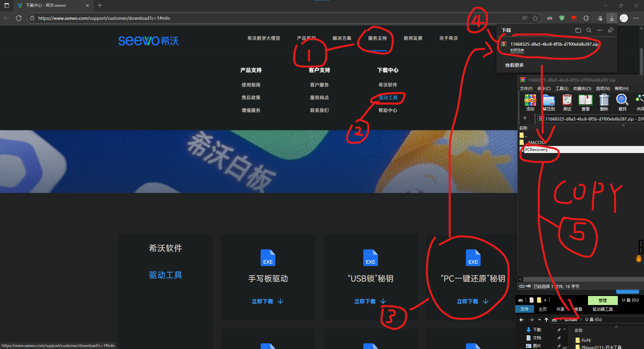Image resolution: width=644 pixels, height=349 pixels.
Task: Open downloads folder icon in downloads flyout
Action: tap(578, 30)
